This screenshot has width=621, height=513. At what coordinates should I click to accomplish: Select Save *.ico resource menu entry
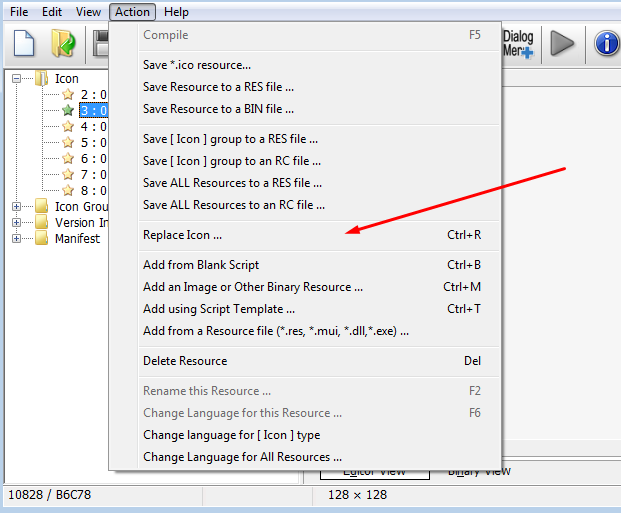(x=197, y=65)
